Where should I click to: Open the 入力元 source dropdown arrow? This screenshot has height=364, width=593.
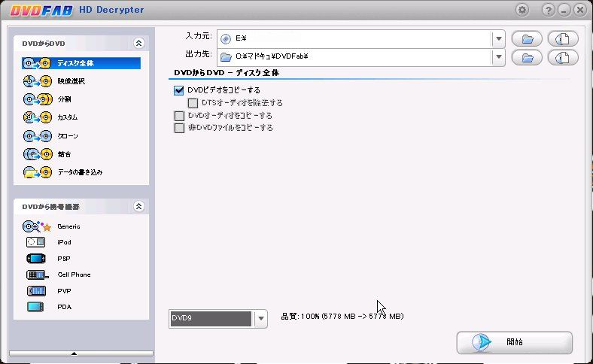point(498,38)
